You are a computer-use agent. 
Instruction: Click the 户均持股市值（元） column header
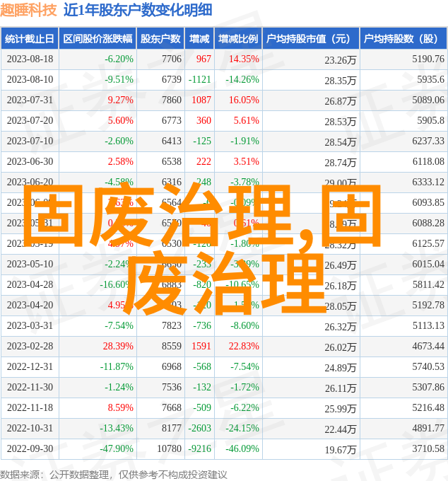pyautogui.click(x=311, y=39)
